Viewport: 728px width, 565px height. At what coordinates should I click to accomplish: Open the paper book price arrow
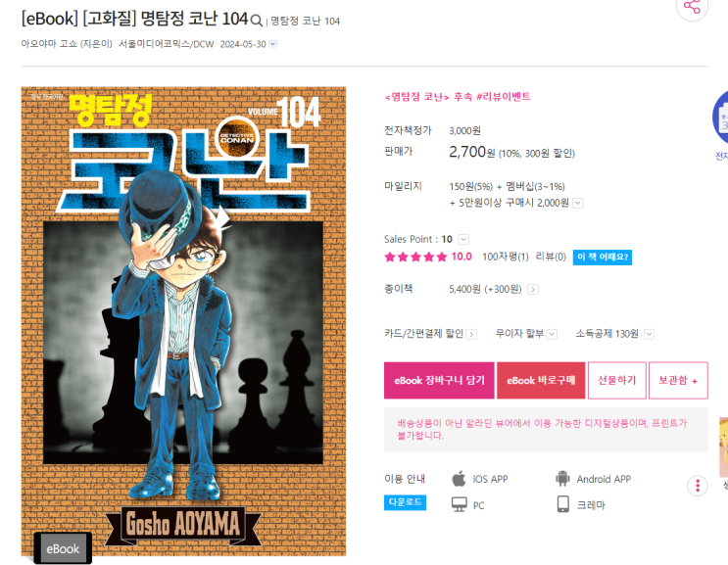[533, 290]
